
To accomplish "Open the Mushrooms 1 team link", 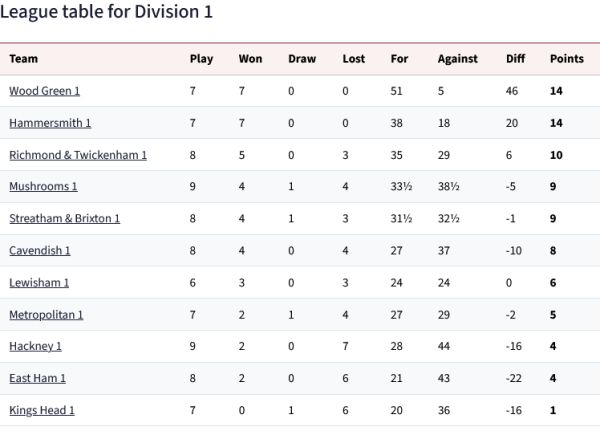I will tap(43, 187).
